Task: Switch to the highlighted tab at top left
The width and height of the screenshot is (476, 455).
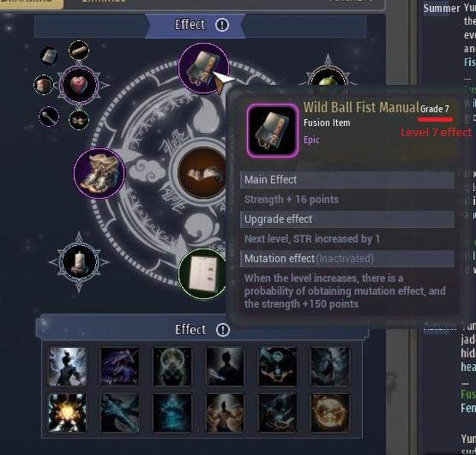Action: 32,3
